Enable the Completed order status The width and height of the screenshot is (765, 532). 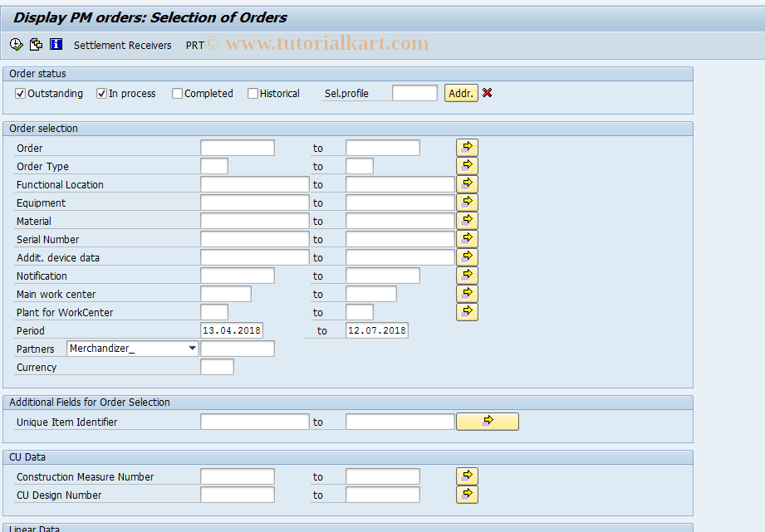pos(176,93)
